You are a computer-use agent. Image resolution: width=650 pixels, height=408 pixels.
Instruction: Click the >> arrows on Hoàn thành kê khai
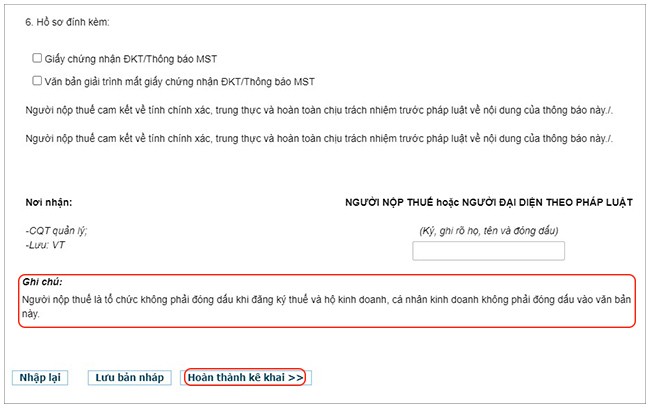point(295,377)
